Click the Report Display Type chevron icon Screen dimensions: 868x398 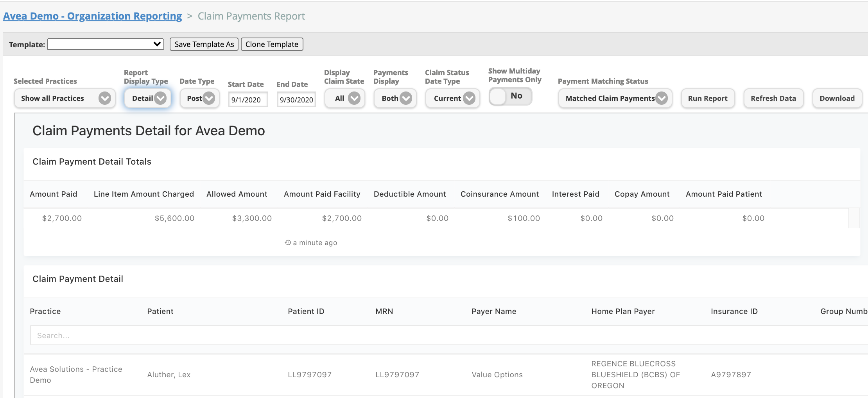point(160,98)
